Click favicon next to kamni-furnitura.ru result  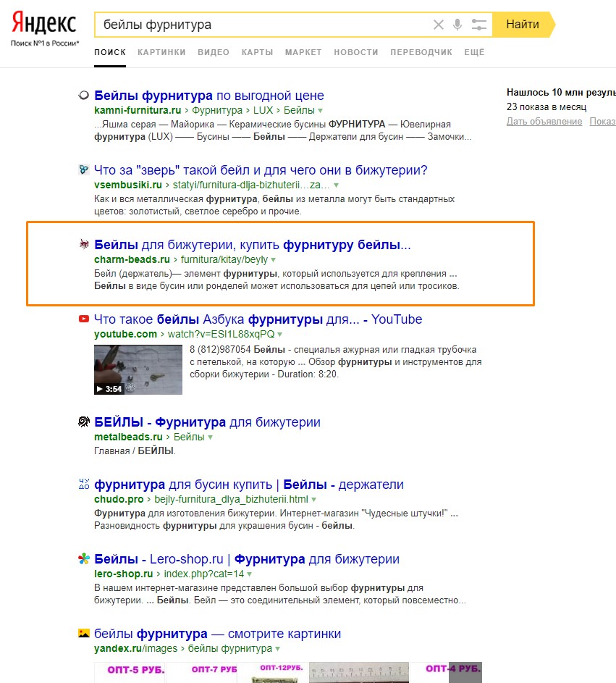coord(83,96)
